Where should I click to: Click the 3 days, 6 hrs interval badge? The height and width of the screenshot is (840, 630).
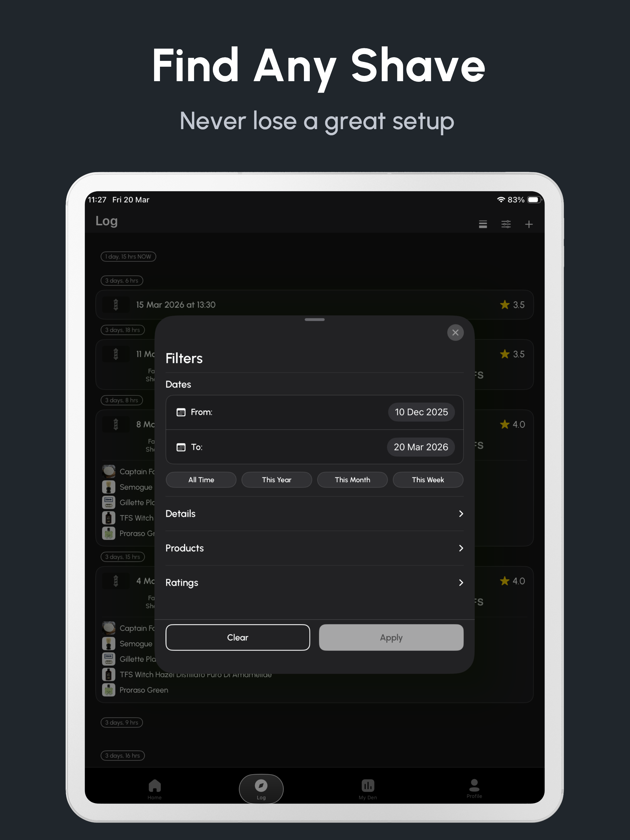point(122,281)
